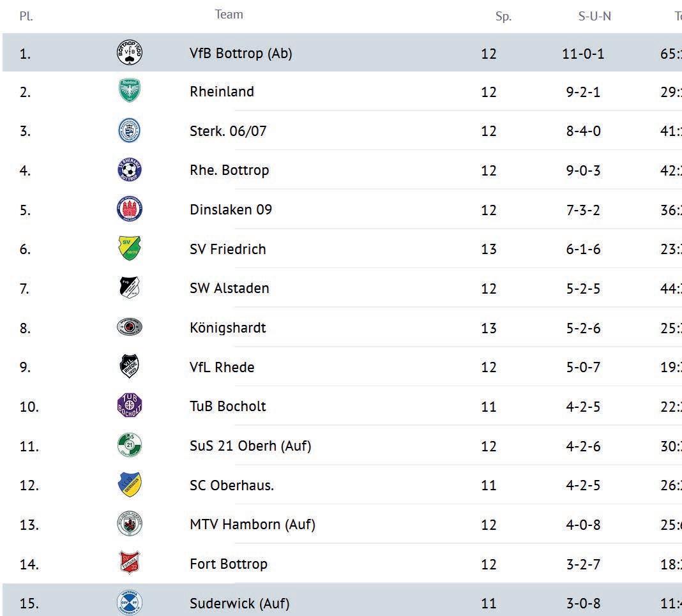Click the VfB Bottrop club logo
This screenshot has width=682, height=616.
click(x=130, y=53)
